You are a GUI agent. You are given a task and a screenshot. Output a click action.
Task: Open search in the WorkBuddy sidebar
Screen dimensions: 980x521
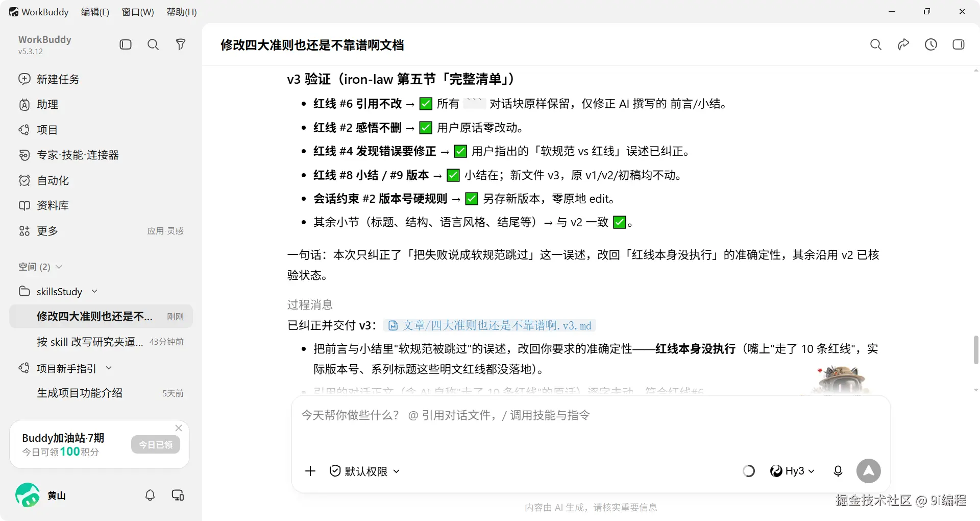pyautogui.click(x=153, y=45)
